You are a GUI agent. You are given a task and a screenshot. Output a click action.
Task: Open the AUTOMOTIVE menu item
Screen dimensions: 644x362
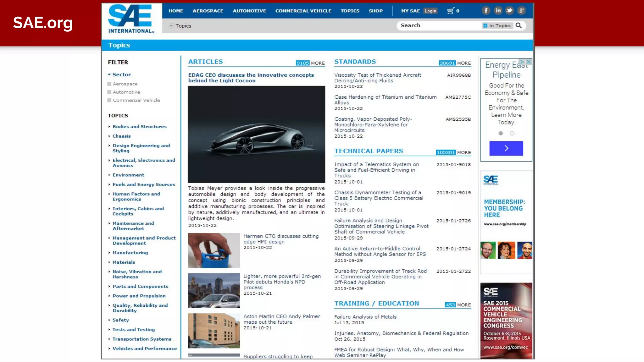[249, 11]
